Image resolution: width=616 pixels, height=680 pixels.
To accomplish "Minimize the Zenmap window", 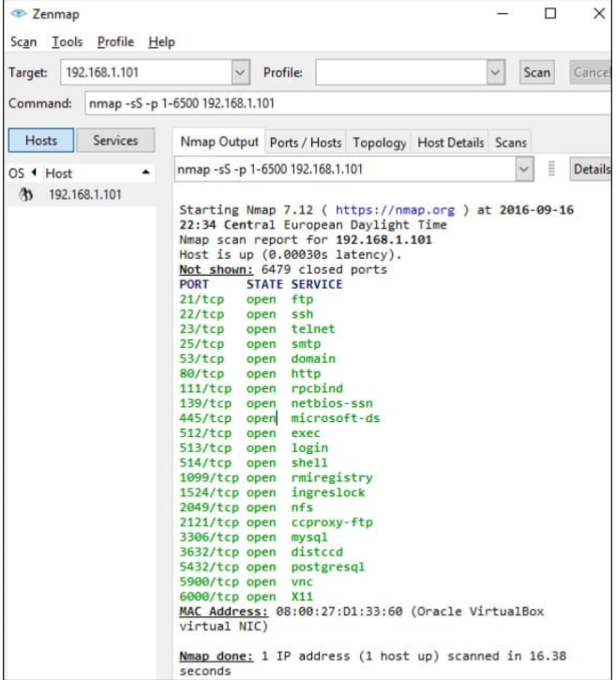I will [503, 13].
